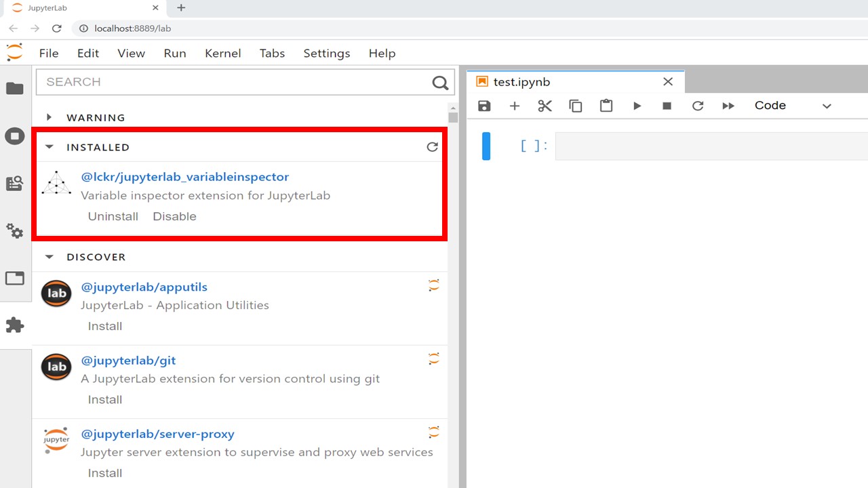Open the Edit menu
Viewport: 868px width, 488px height.
[88, 54]
